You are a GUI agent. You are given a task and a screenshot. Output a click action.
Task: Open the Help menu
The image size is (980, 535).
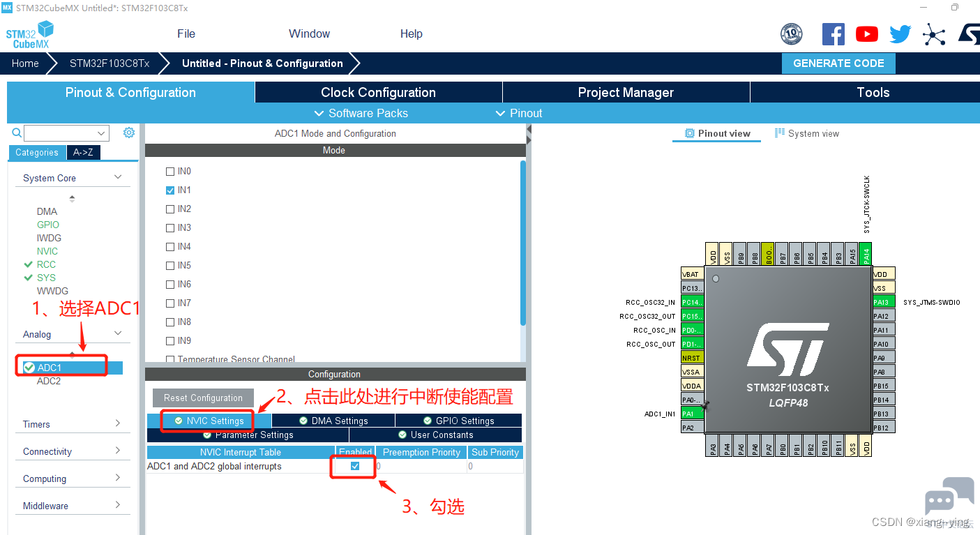click(412, 34)
